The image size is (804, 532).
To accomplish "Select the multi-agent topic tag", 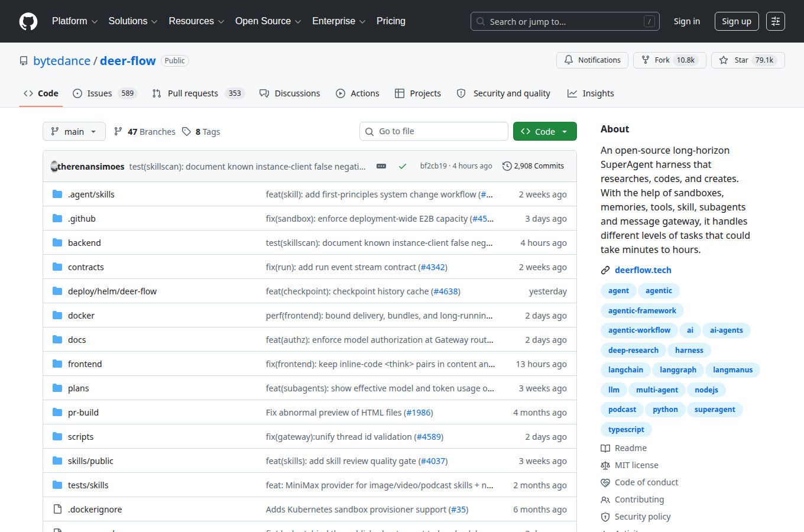I will coord(657,390).
